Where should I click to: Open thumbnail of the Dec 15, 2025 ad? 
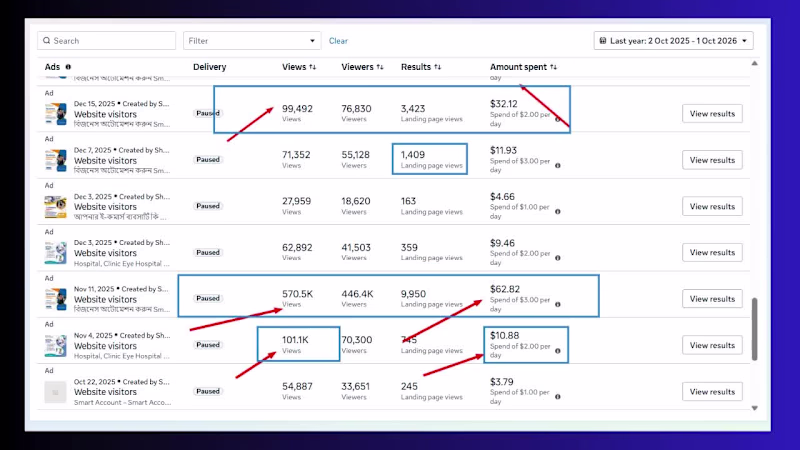coord(55,114)
